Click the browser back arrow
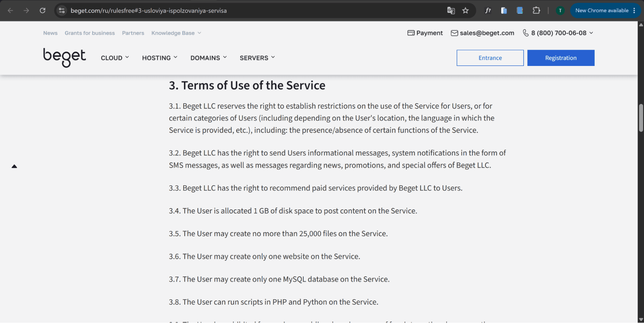Viewport: 644px width, 323px height. (x=10, y=11)
